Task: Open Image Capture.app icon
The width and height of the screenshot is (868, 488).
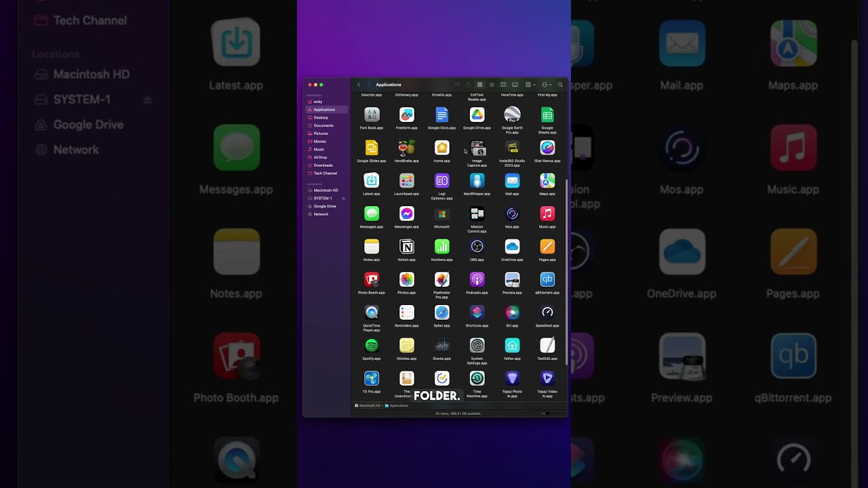Action: [x=477, y=148]
